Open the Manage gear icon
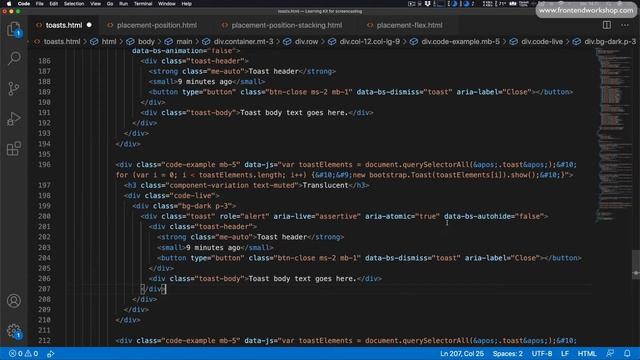Viewport: 640px width, 360px height. tap(14, 331)
